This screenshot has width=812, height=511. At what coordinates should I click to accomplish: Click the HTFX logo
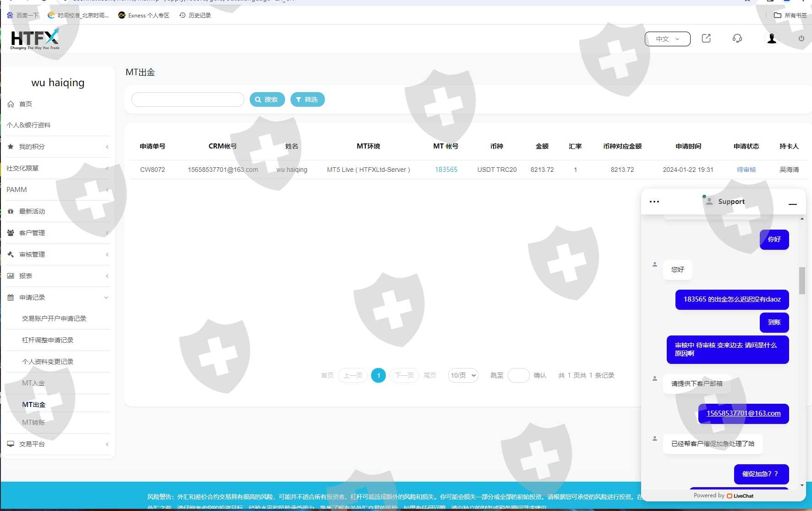point(35,38)
